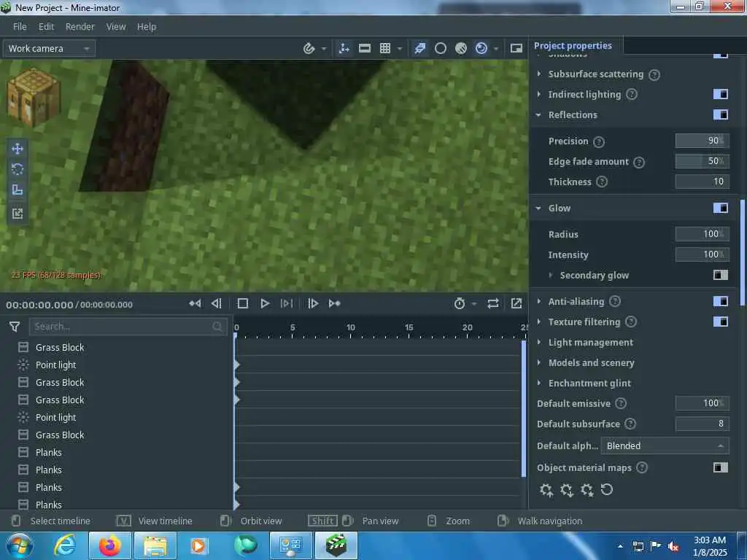
Task: Expand the Indirect lighting section
Action: click(x=539, y=94)
